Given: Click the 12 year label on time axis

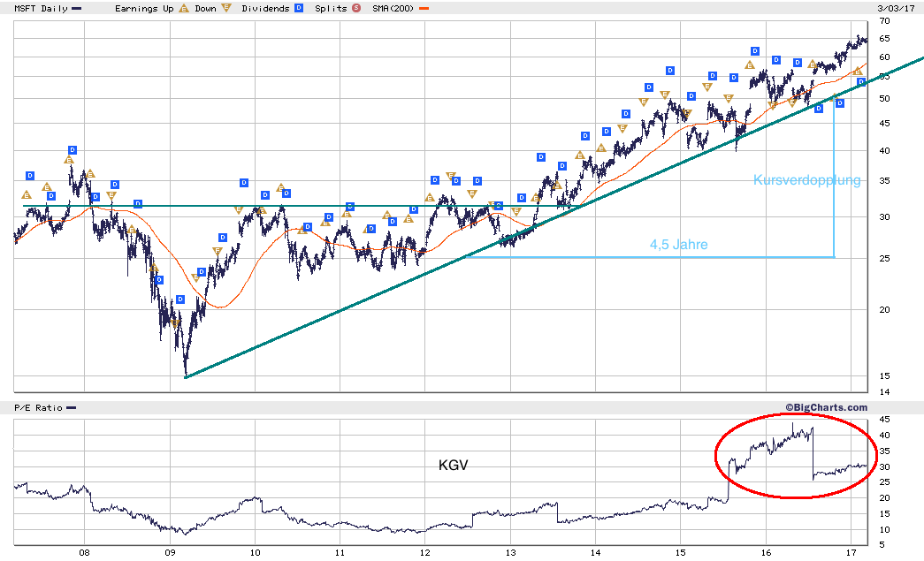Looking at the screenshot, I should pyautogui.click(x=425, y=553).
